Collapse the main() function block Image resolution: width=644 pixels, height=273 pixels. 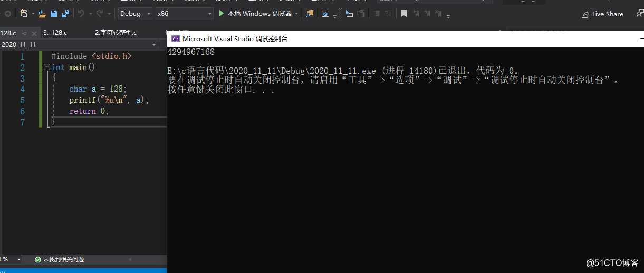pyautogui.click(x=47, y=67)
